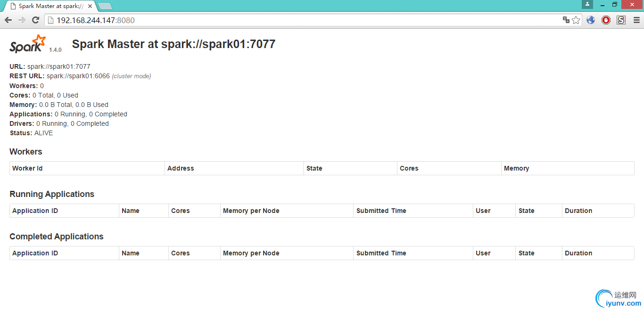Click the Drivers: 0 Running, 0 Completed line

pyautogui.click(x=59, y=123)
